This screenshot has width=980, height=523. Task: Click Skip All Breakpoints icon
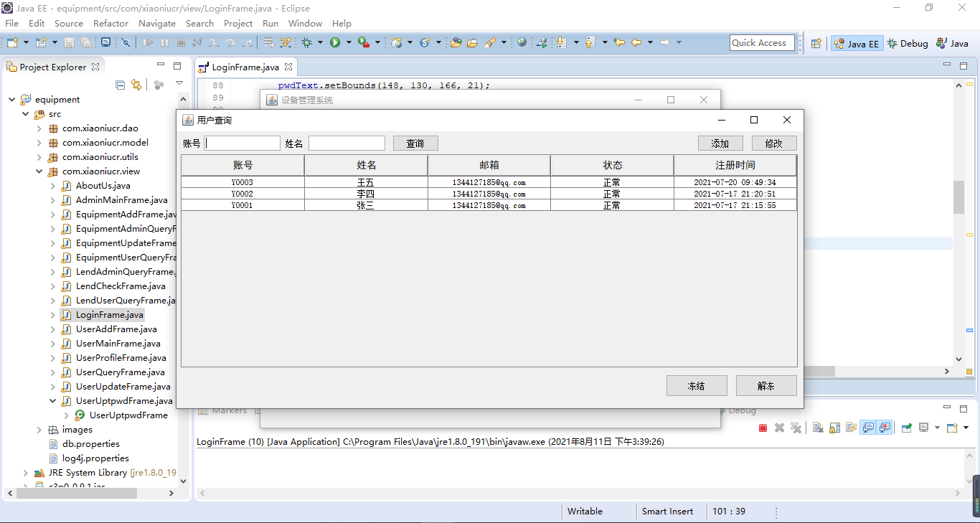tap(126, 43)
